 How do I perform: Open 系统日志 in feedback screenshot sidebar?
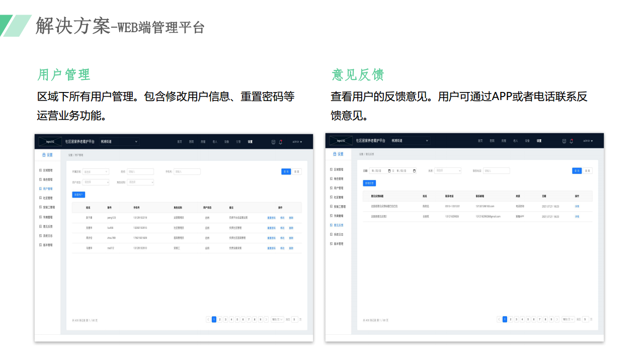click(x=337, y=234)
